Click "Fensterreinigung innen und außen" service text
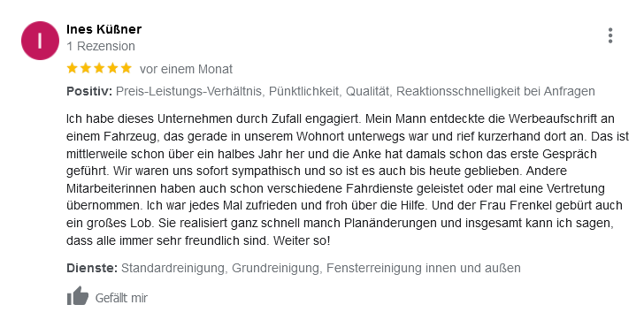 coord(424,269)
